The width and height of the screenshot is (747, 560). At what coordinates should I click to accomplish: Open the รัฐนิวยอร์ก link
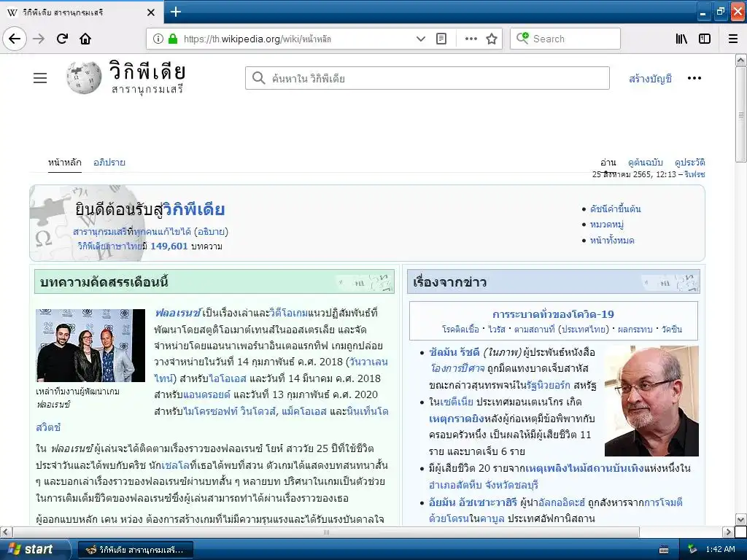pos(549,385)
